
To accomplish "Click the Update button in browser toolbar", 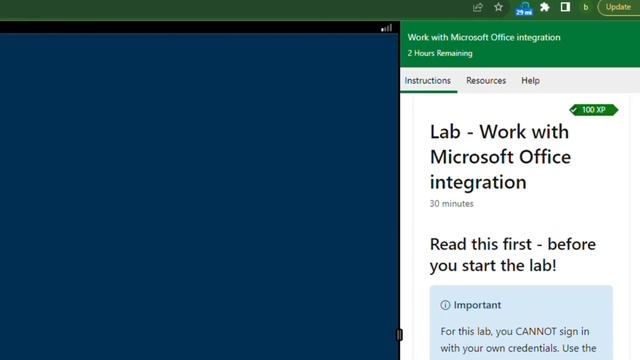I will coord(618,7).
